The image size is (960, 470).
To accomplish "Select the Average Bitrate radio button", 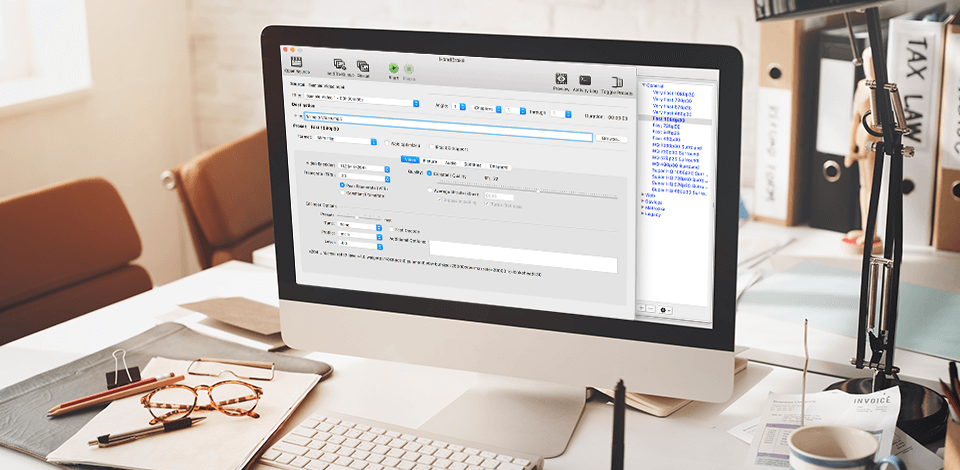I will click(430, 191).
